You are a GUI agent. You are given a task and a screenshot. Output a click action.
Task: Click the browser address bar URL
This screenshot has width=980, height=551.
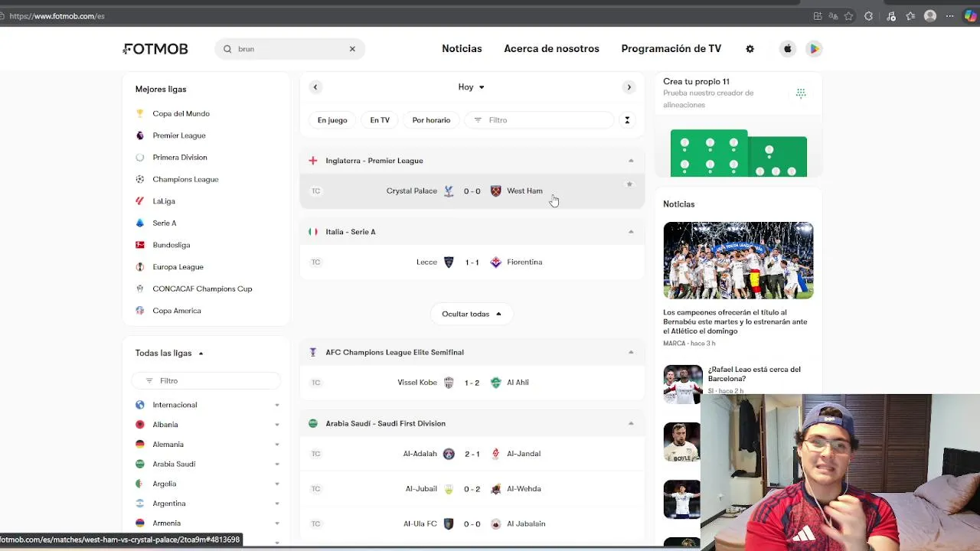point(57,16)
